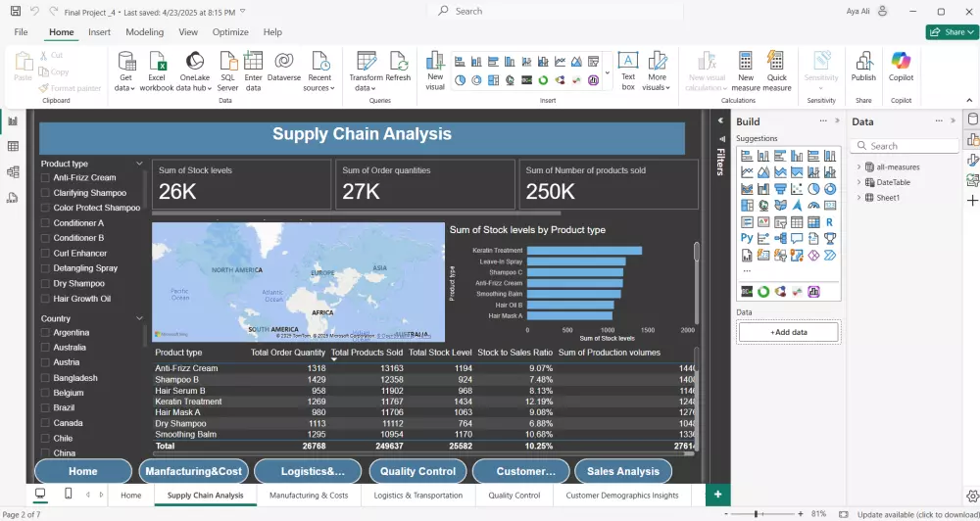
Task: Open the Insert ribbon tab
Action: tap(99, 32)
